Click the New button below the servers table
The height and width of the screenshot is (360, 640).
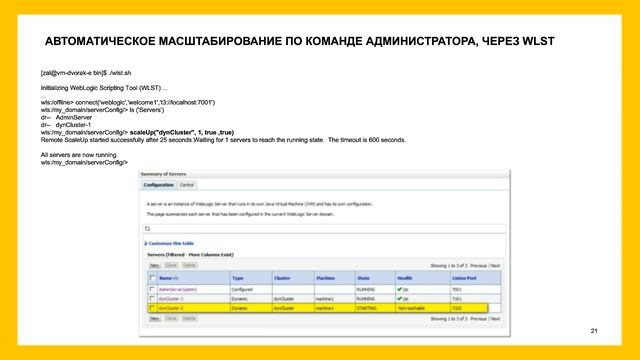tap(154, 318)
